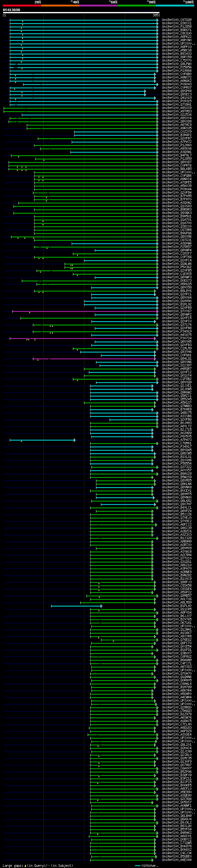
Task: Select hit label UniRef100_P25856
Action: coord(177,67)
